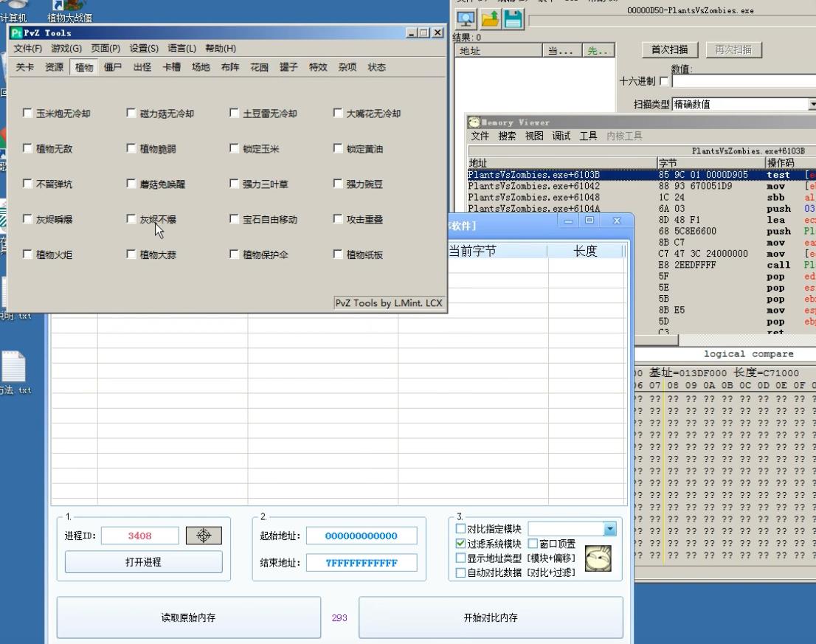Open the 设置(S) menu
The height and width of the screenshot is (644, 816).
(x=144, y=49)
